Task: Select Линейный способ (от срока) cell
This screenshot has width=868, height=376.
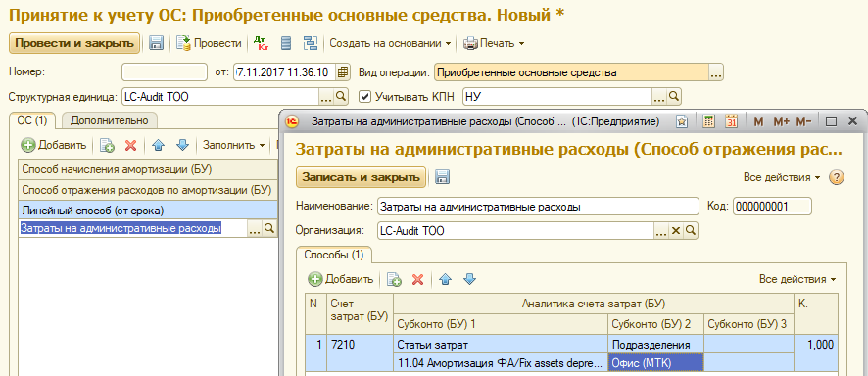Action: click(x=147, y=211)
